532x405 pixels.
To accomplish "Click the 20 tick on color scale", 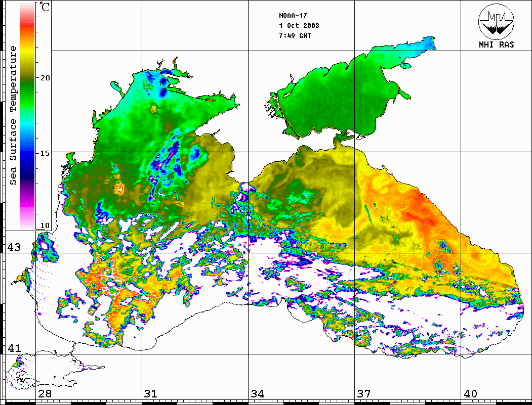I will click(45, 78).
